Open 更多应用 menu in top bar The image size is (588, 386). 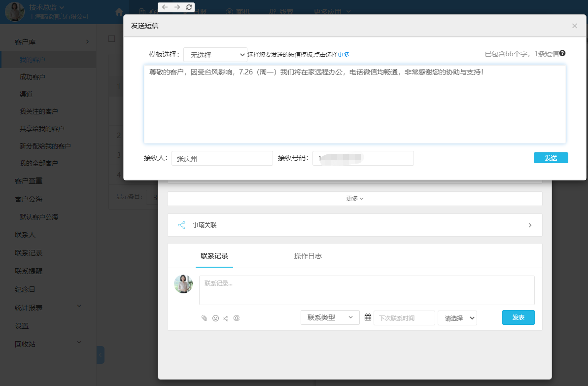click(x=332, y=12)
